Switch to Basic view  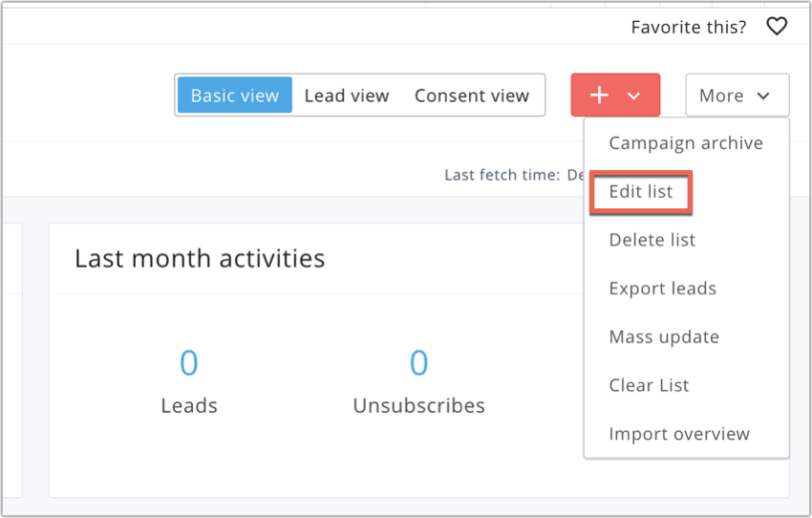(x=235, y=96)
